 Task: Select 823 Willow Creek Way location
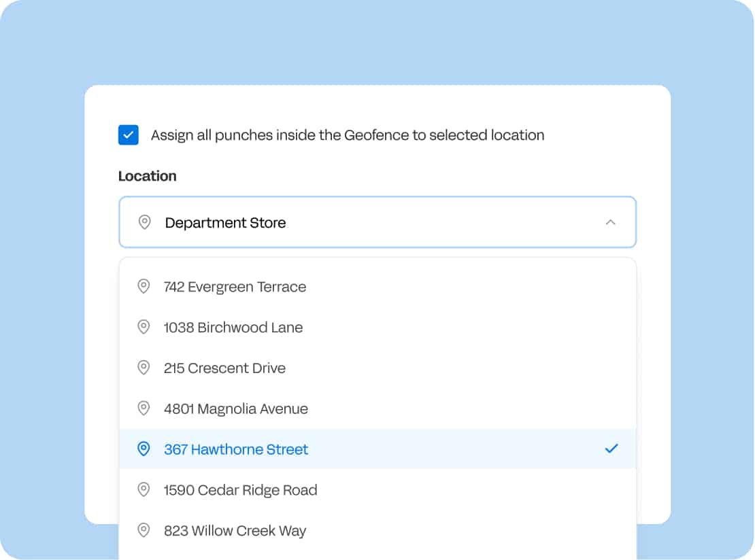[x=235, y=531]
